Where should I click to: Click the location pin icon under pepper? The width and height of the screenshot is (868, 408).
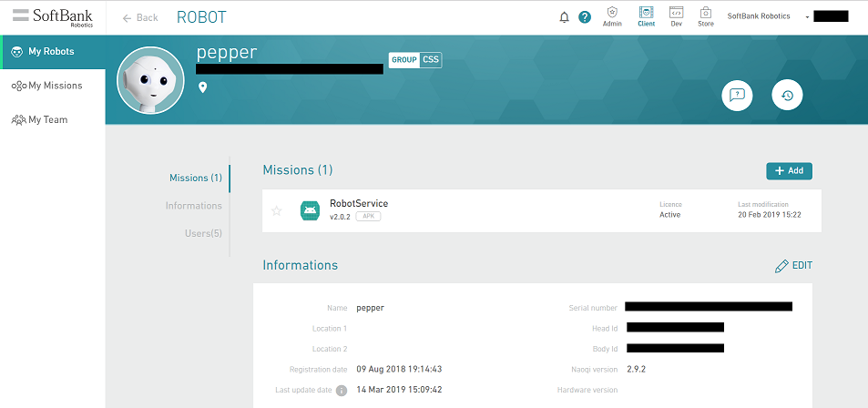203,87
